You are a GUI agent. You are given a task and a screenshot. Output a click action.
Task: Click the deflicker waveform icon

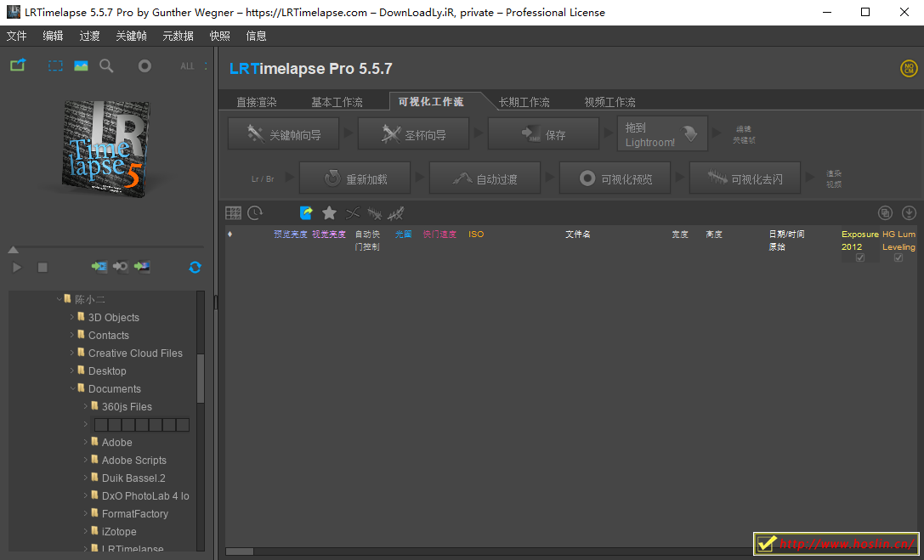[x=374, y=212]
